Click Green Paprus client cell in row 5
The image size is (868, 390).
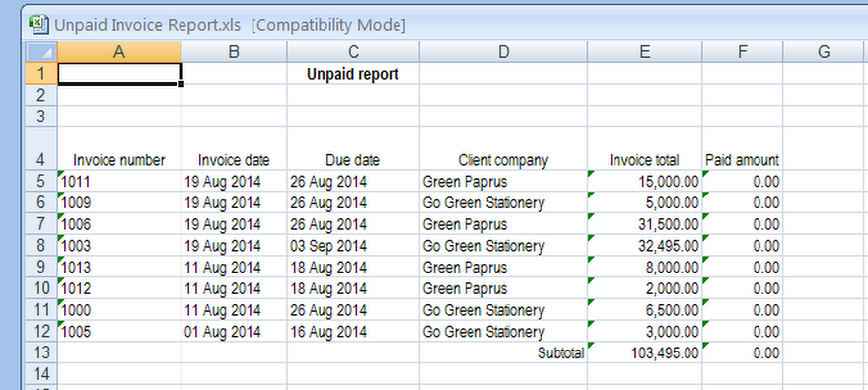(x=503, y=181)
